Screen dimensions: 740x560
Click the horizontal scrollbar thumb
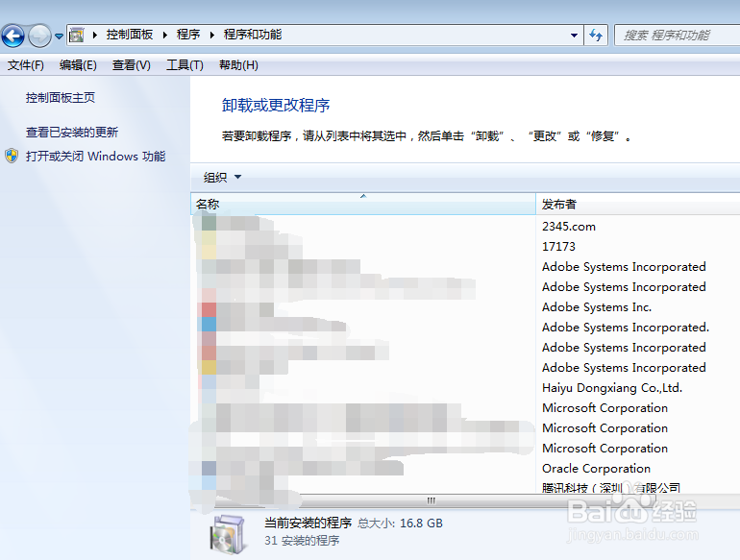click(432, 500)
